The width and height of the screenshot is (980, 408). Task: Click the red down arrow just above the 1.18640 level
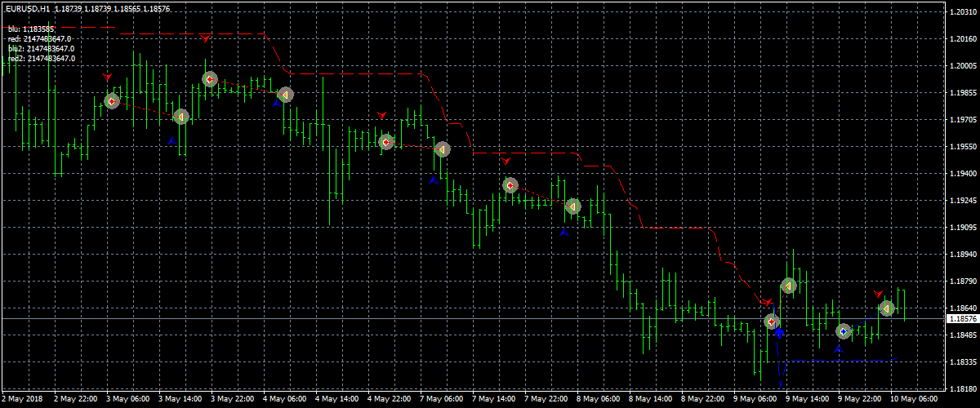[768, 302]
